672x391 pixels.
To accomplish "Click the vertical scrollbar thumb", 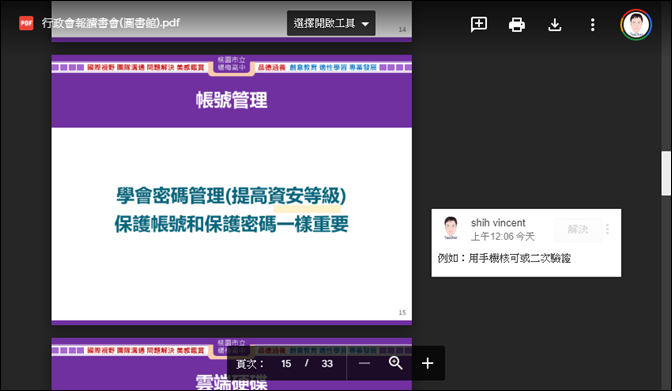I will pyautogui.click(x=666, y=173).
